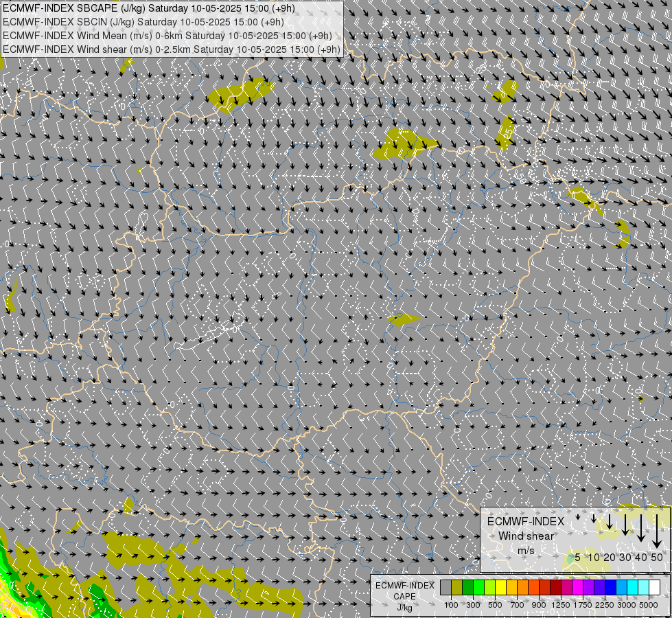Click the '900' tick label in the CAPE legend
The image size is (672, 618).
click(x=539, y=605)
